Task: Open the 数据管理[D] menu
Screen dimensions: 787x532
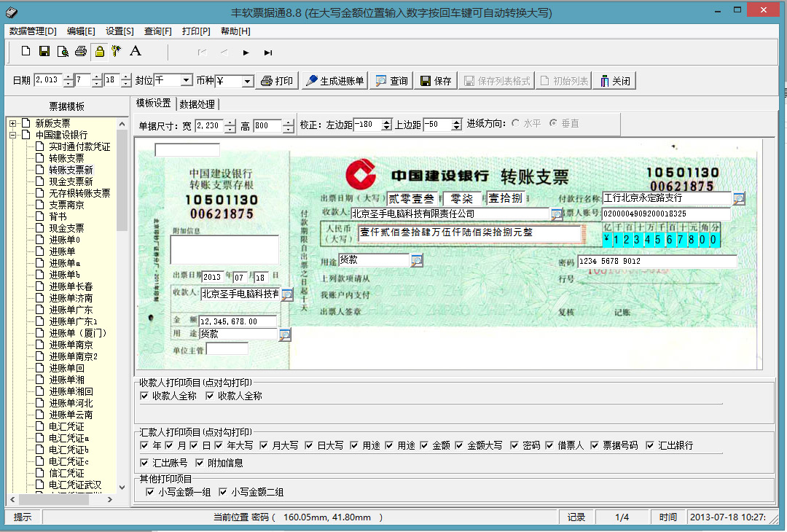Action: (33, 31)
